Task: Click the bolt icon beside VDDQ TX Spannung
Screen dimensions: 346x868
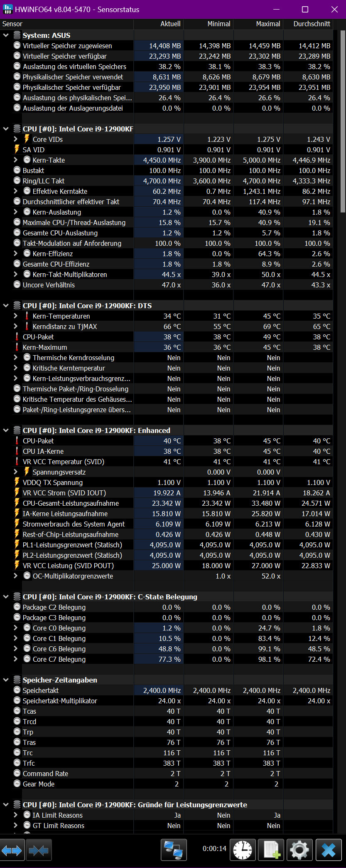Action: [17, 482]
